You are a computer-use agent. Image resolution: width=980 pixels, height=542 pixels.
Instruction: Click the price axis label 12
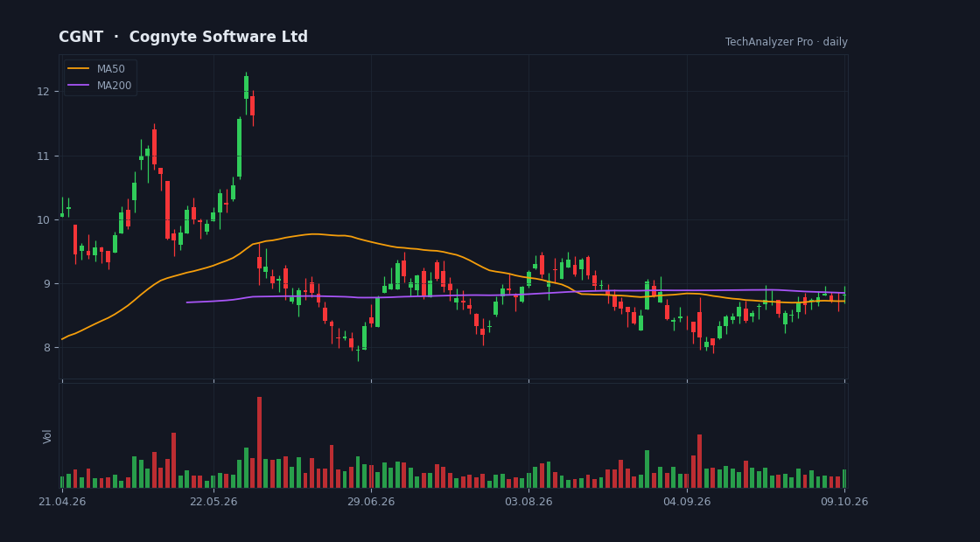coord(43,92)
